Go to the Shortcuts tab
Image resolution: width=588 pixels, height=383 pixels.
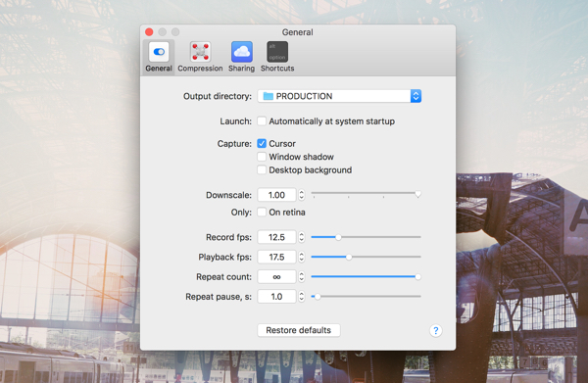click(x=277, y=57)
